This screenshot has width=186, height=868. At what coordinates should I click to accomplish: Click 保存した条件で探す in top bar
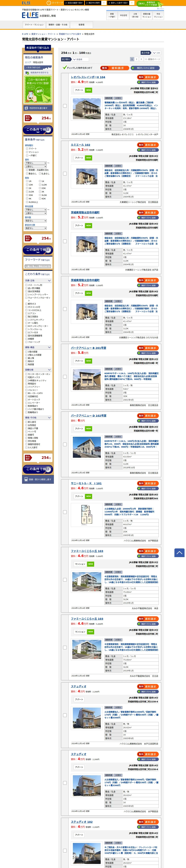118,3
